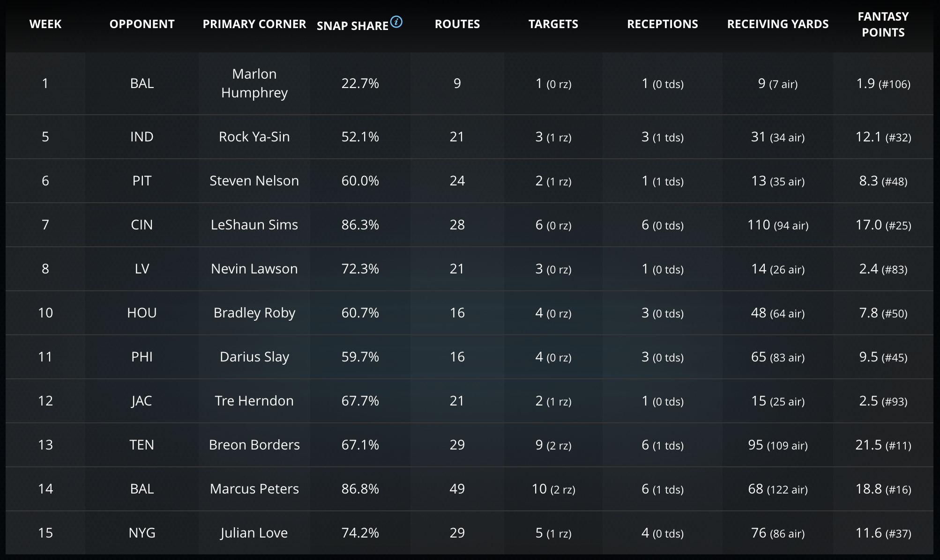The width and height of the screenshot is (940, 560).
Task: Click the WEEK column header
Action: click(x=45, y=24)
